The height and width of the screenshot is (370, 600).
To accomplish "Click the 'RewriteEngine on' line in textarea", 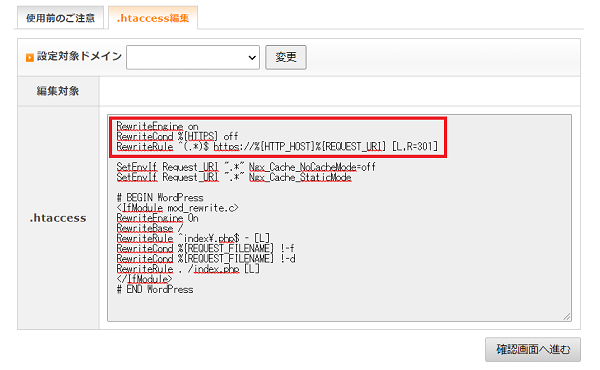I will coord(157,126).
